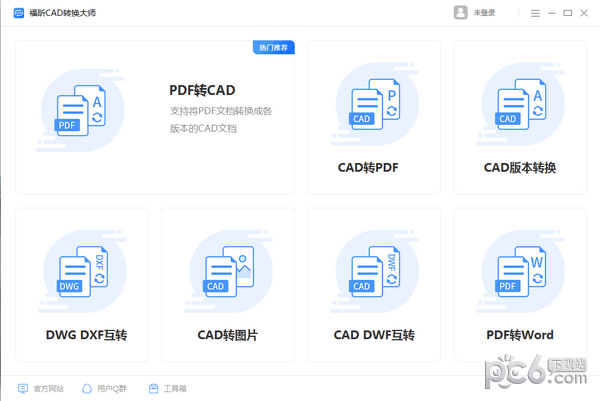Screen dimensions: 600x401
Task: Click the 福昕CAD转换大师 title text
Action: pyautogui.click(x=63, y=13)
